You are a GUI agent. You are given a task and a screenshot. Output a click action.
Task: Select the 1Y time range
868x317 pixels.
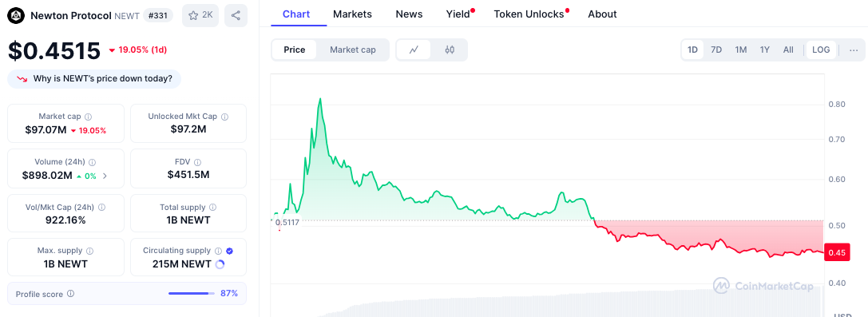coord(764,50)
